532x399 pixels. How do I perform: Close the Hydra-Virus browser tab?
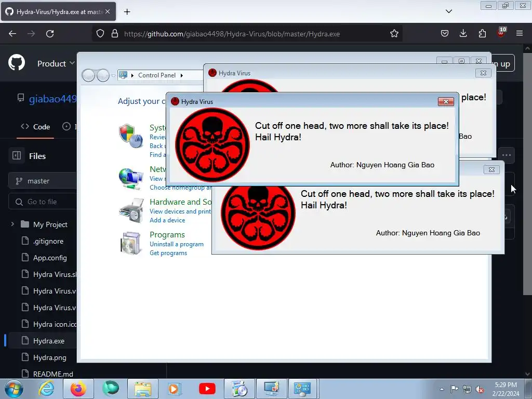pos(108,11)
